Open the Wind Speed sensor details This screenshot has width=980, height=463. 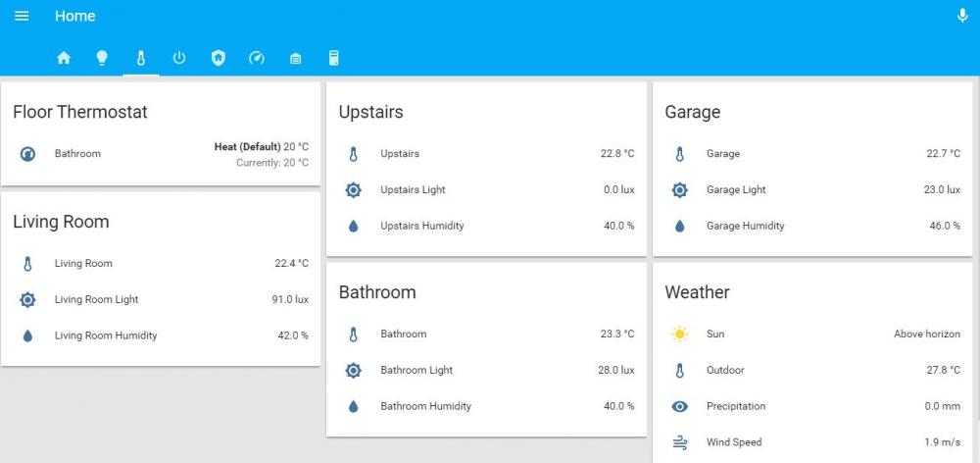[733, 442]
